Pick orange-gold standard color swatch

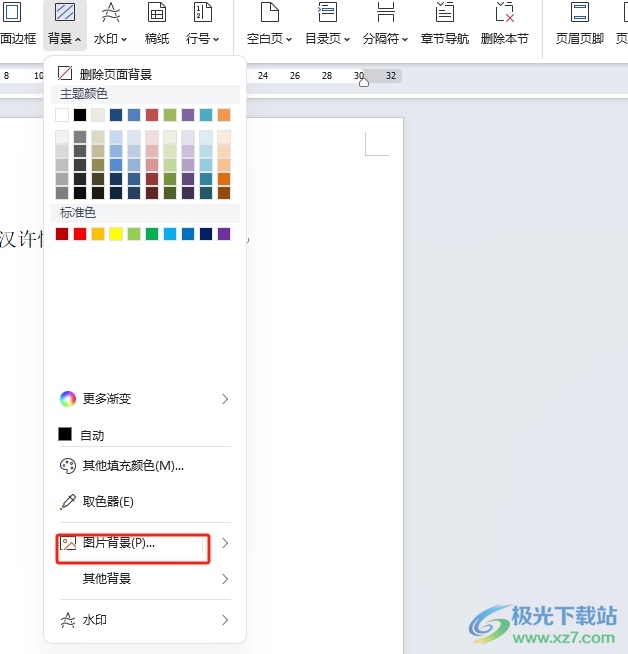(98, 234)
